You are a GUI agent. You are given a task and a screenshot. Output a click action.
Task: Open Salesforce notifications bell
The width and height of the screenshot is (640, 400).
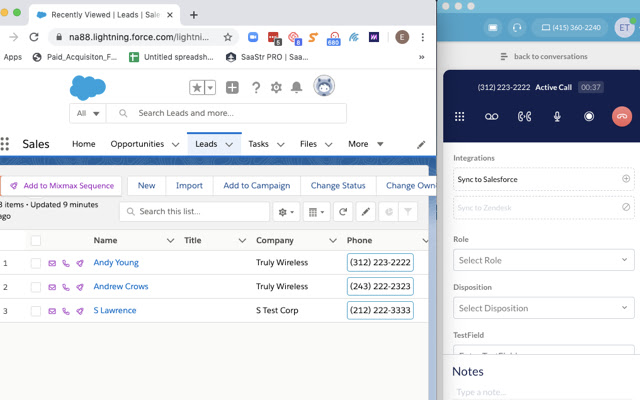tap(296, 88)
